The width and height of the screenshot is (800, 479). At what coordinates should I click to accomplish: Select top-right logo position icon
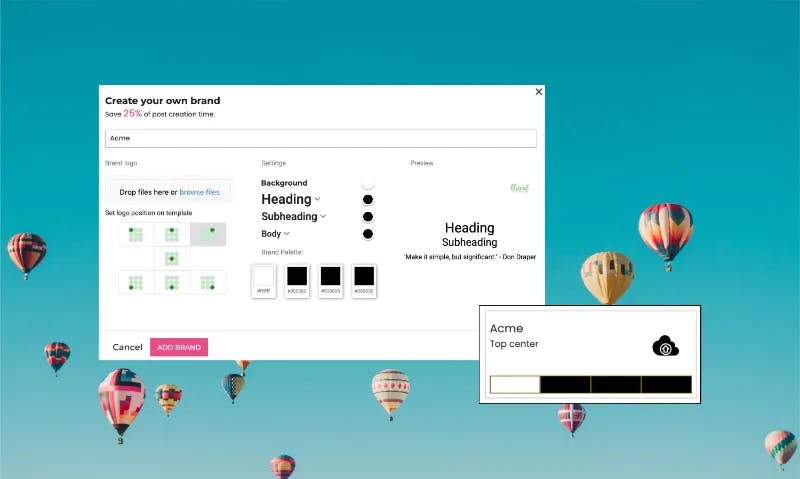point(208,234)
